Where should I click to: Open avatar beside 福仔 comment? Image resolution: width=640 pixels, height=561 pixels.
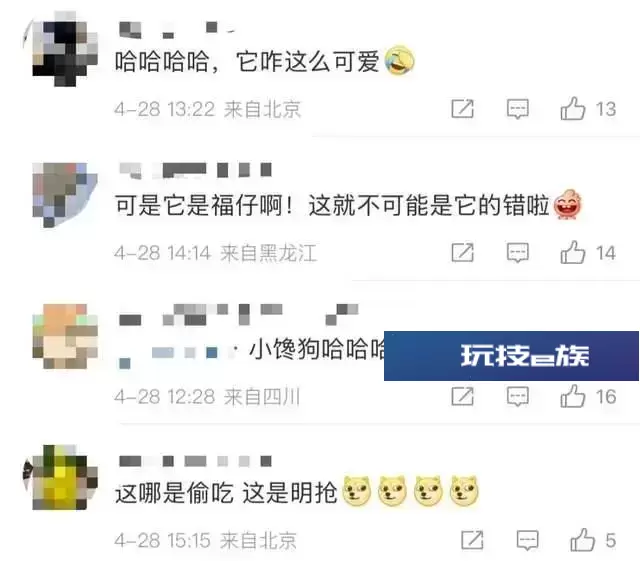pyautogui.click(x=64, y=195)
